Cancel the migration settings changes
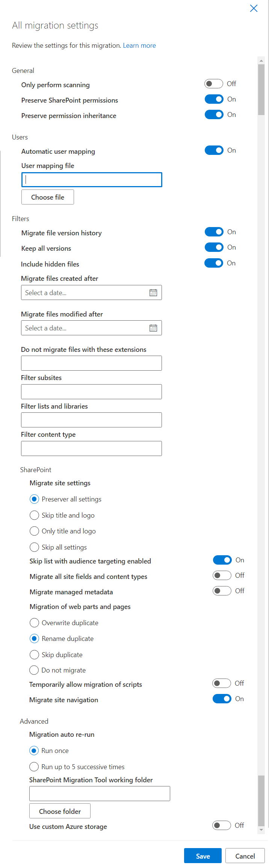This screenshot has height=868, width=269. (245, 856)
